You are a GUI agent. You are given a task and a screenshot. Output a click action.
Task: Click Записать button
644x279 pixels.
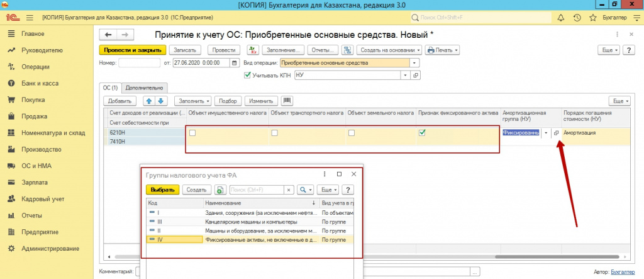186,50
